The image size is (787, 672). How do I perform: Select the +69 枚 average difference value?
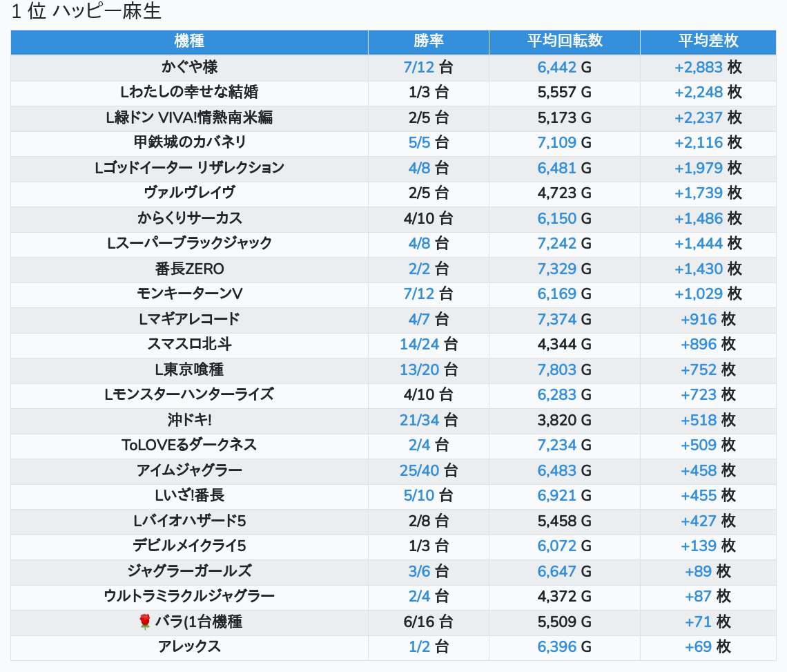tap(708, 647)
